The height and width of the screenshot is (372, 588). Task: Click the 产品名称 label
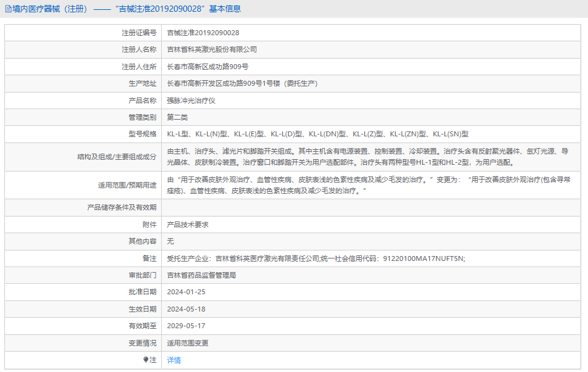click(x=143, y=101)
